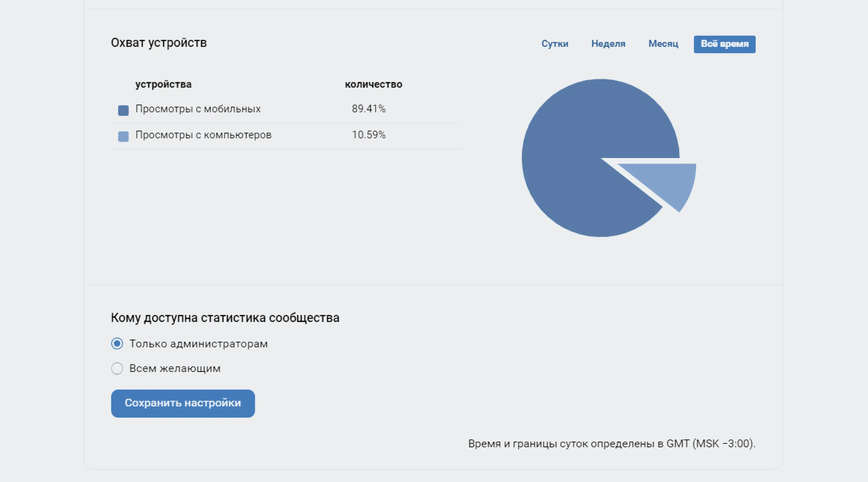Switch to the Месяц period tab
Screen dimensions: 868x482
click(663, 44)
